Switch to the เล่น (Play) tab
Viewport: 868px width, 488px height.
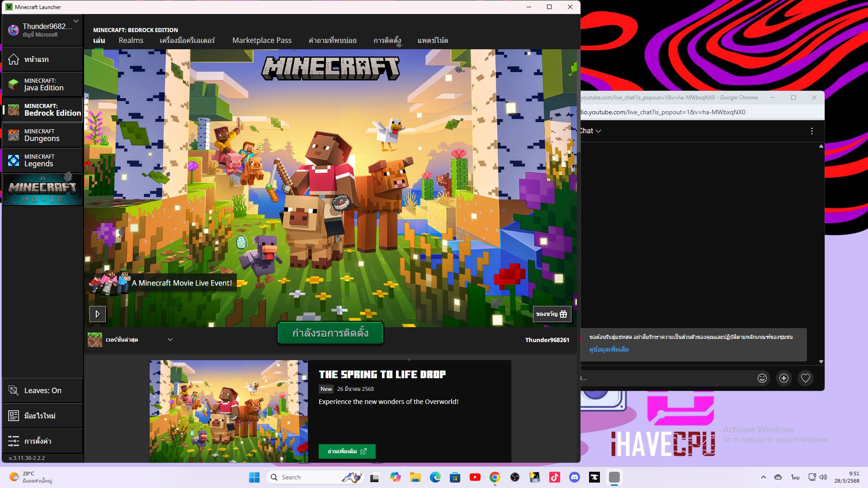click(x=99, y=40)
